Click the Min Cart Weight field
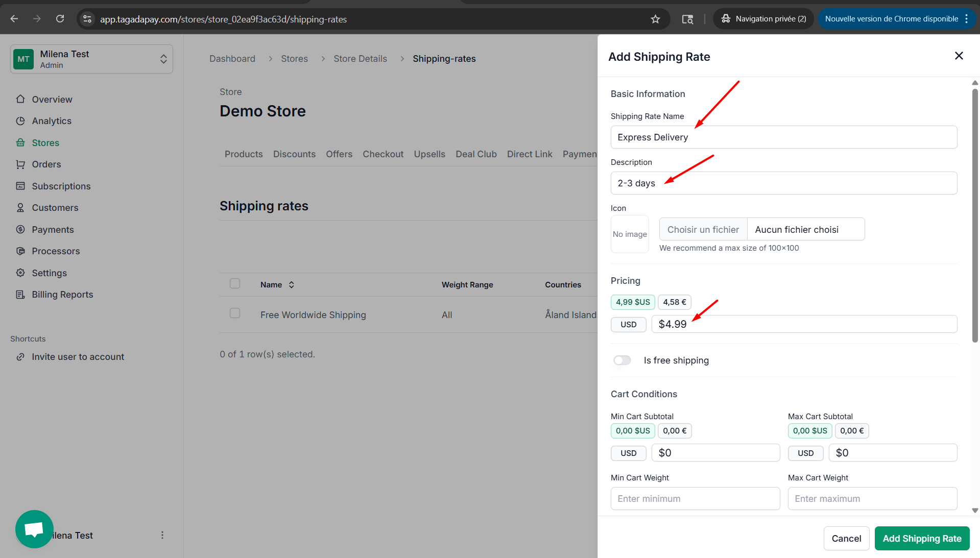The width and height of the screenshot is (980, 558). tap(695, 498)
